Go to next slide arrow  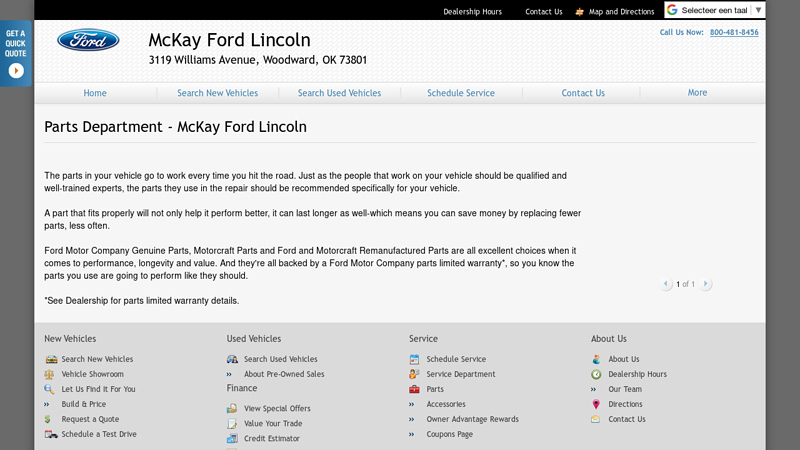pos(706,284)
